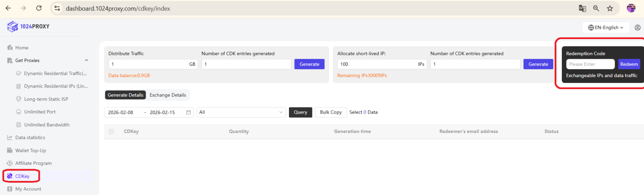The height and width of the screenshot is (195, 644).
Task: Click the site information icon in address bar
Action: point(57,8)
